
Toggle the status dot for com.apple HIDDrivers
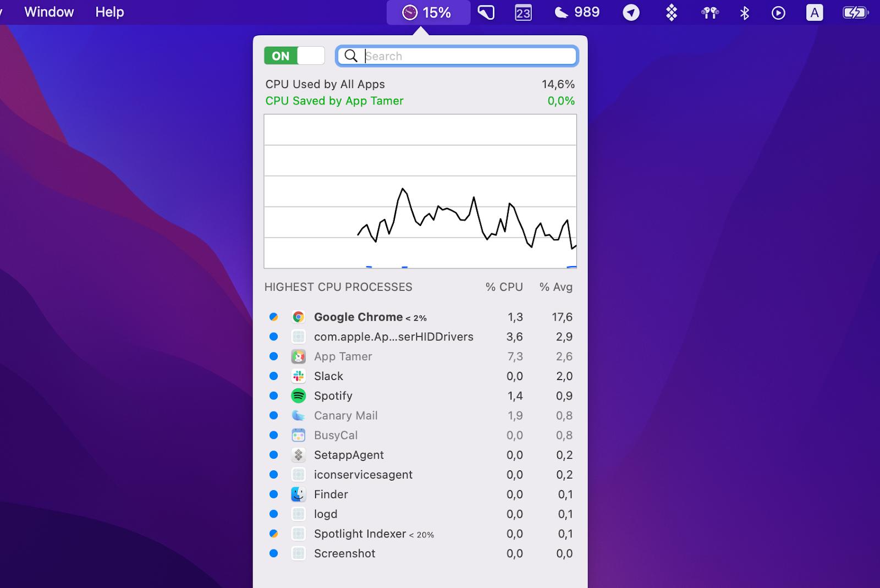tap(273, 337)
